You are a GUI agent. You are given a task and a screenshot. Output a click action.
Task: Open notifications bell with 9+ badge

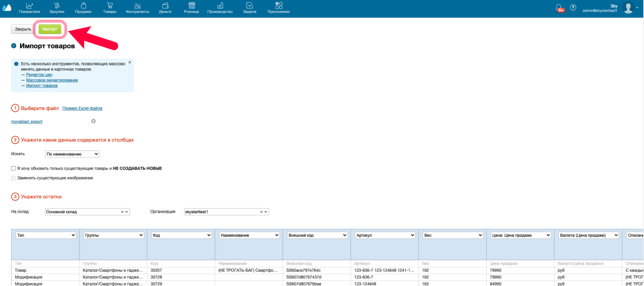point(559,8)
